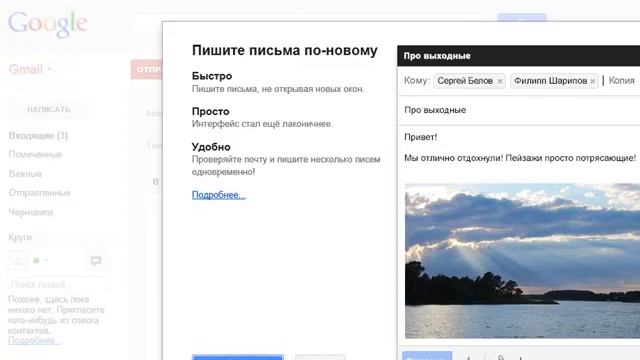
Task: Click the green chat status indicator
Action: pyautogui.click(x=36, y=260)
